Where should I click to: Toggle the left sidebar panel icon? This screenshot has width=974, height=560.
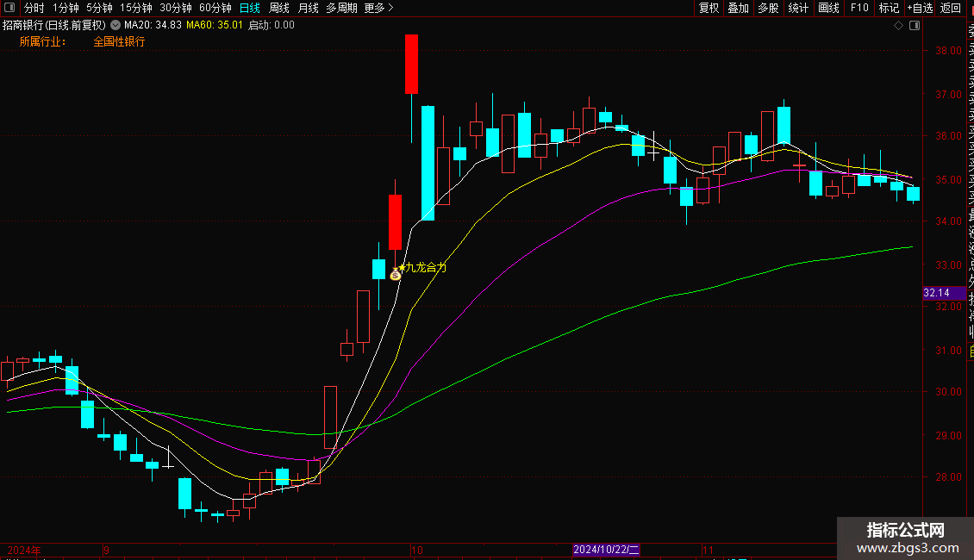coord(9,8)
